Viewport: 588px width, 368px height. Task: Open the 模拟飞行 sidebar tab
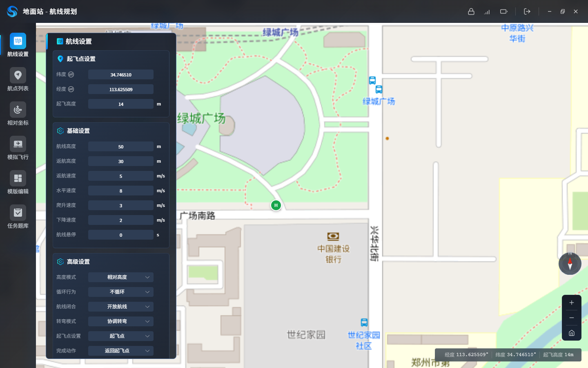(x=18, y=148)
